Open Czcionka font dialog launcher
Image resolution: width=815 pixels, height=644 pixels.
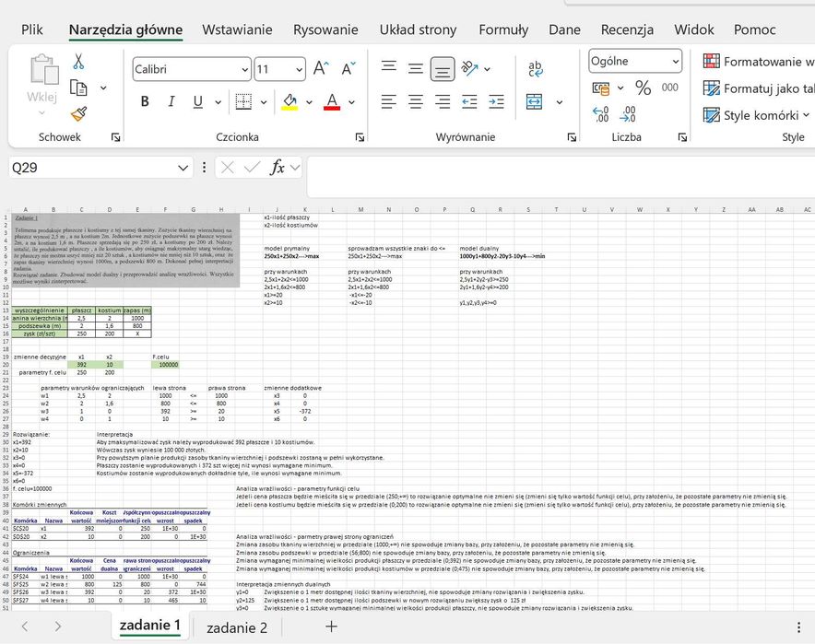tap(360, 137)
